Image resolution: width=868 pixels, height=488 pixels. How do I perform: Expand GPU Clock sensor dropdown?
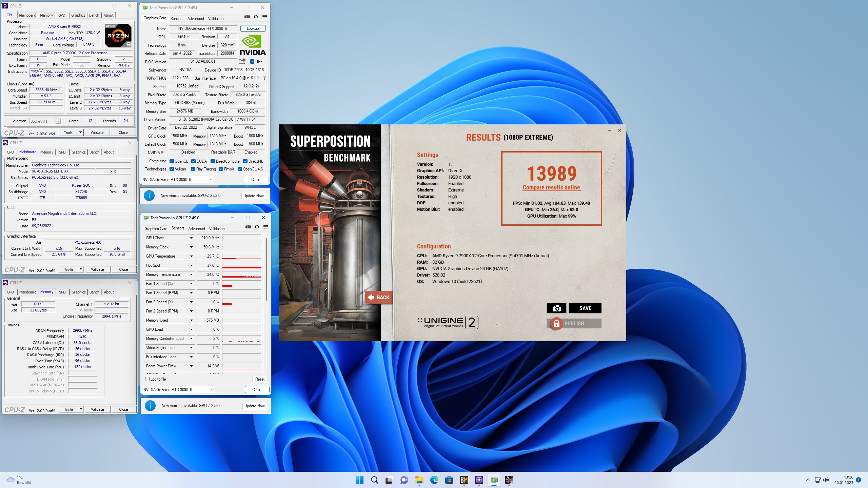[191, 238]
